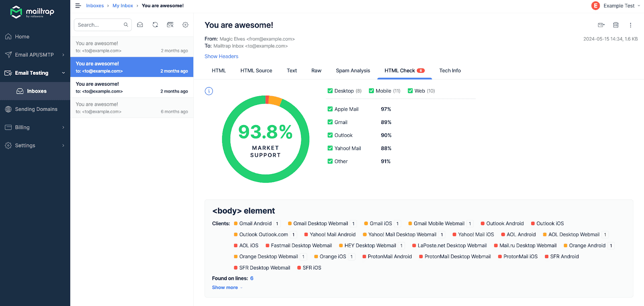Open the My Inbox breadcrumb link

pyautogui.click(x=123, y=6)
